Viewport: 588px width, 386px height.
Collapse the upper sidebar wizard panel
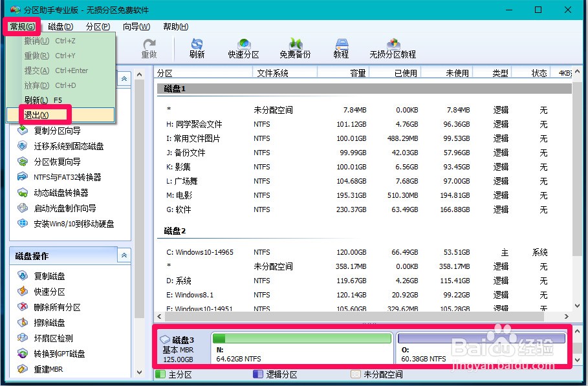click(x=124, y=78)
